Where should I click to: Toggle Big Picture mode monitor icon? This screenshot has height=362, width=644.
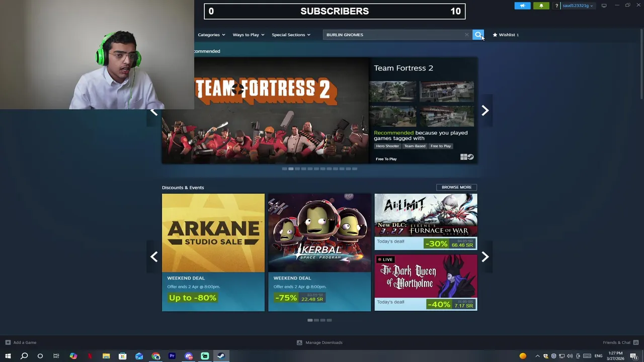(x=604, y=6)
